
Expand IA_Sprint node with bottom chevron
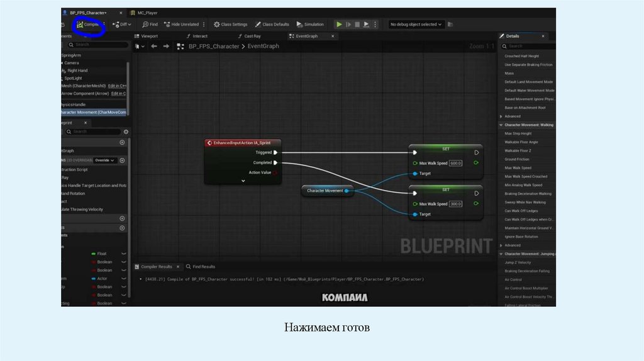click(x=243, y=181)
